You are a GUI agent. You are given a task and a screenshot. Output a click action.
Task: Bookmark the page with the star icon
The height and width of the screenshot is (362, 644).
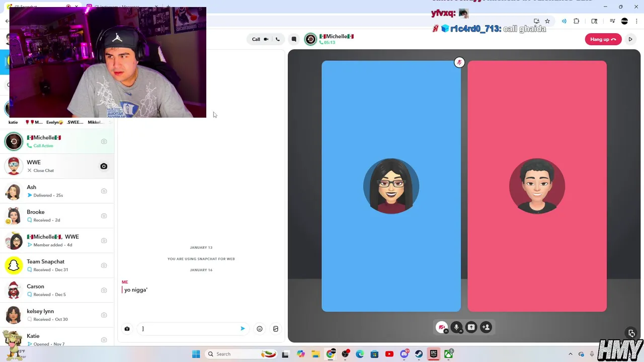click(x=547, y=21)
